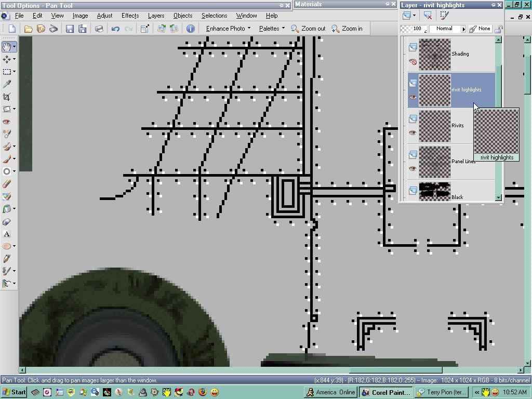The height and width of the screenshot is (399, 532).
Task: Choose the Red Eye tool
Action: pyautogui.click(x=7, y=122)
